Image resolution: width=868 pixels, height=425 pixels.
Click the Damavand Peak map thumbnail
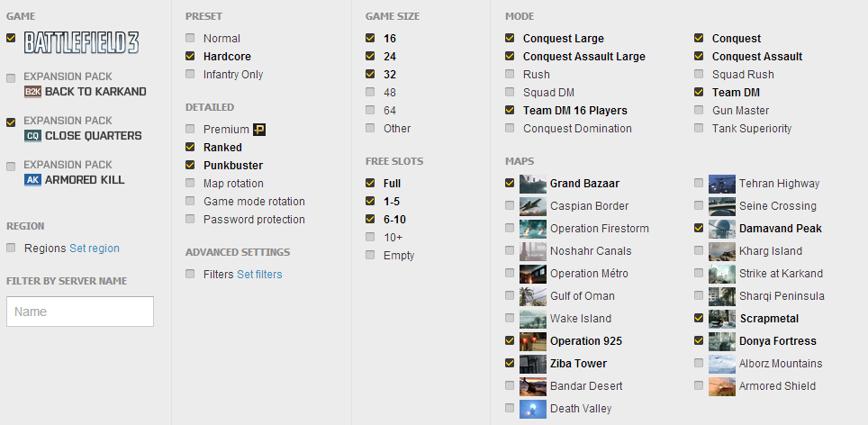722,229
